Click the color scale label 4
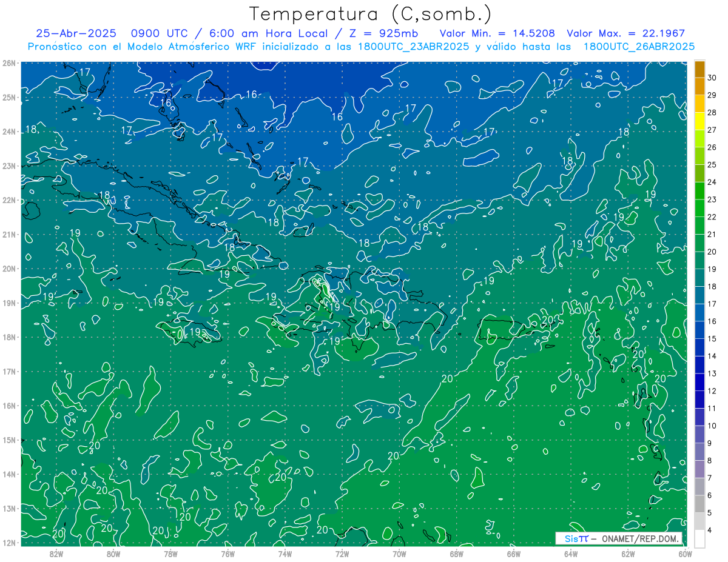728x562 pixels. 710,530
